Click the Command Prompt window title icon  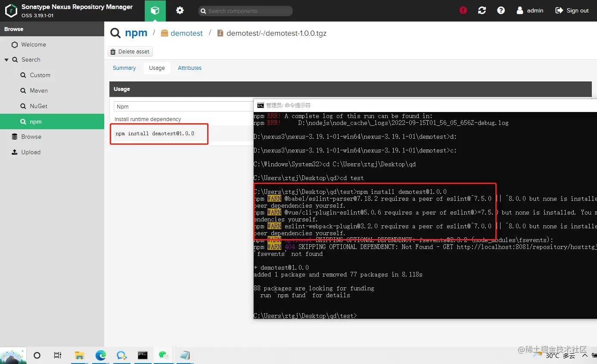(x=261, y=105)
